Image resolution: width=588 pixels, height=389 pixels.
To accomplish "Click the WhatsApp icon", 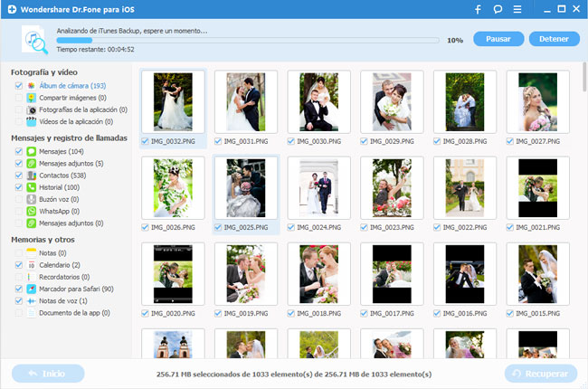I will [32, 212].
